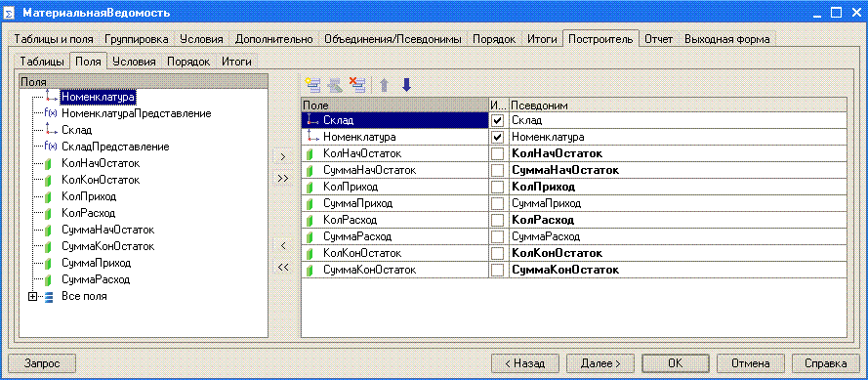The height and width of the screenshot is (380, 868).
Task: Enable checkbox for КолНачОстаток row
Action: [498, 153]
